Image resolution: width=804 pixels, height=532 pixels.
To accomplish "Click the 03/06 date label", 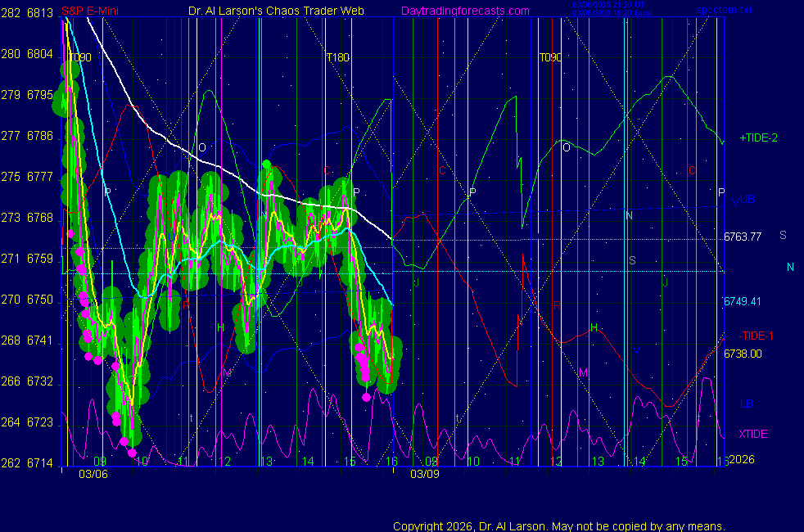I will click(93, 474).
